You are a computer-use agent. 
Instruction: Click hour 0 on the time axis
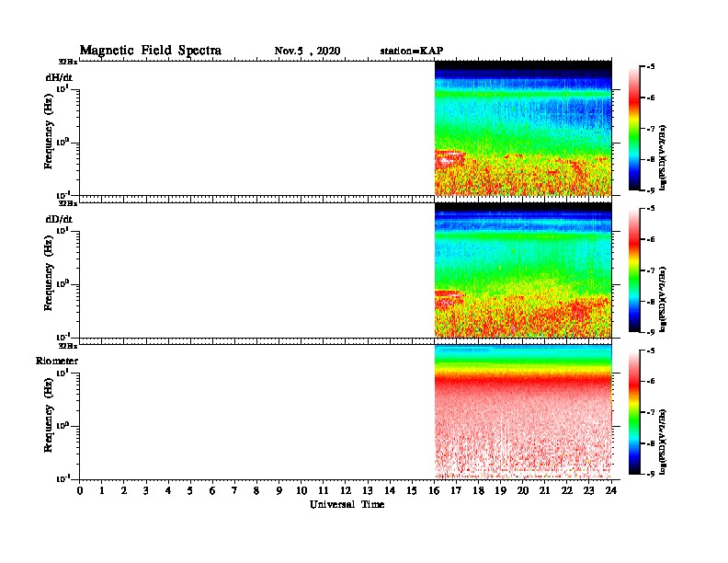80,491
